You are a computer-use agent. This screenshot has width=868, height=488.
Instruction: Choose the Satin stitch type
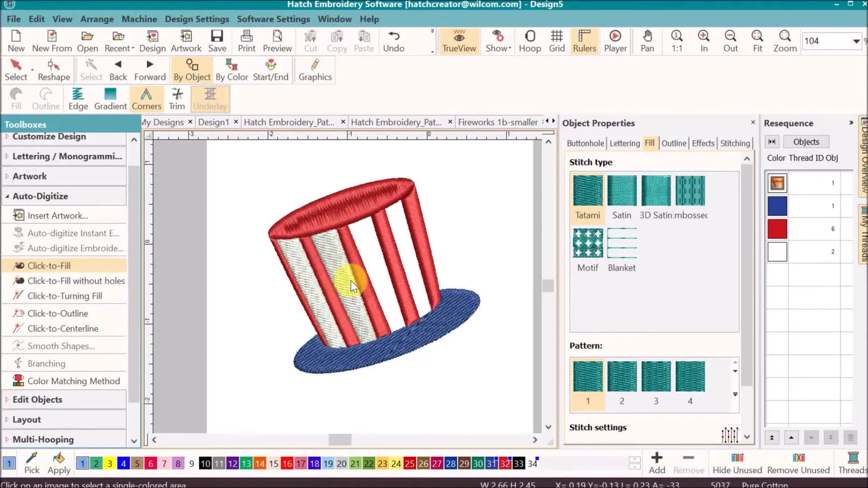622,197
